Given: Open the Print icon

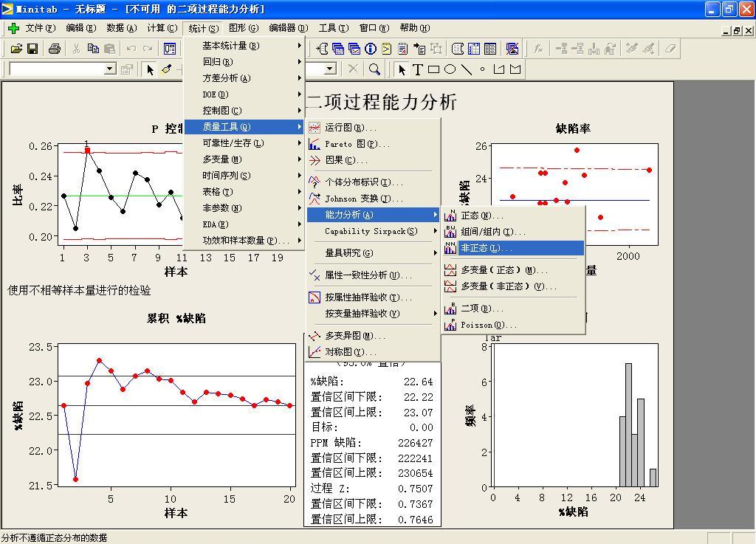Looking at the screenshot, I should click(53, 48).
